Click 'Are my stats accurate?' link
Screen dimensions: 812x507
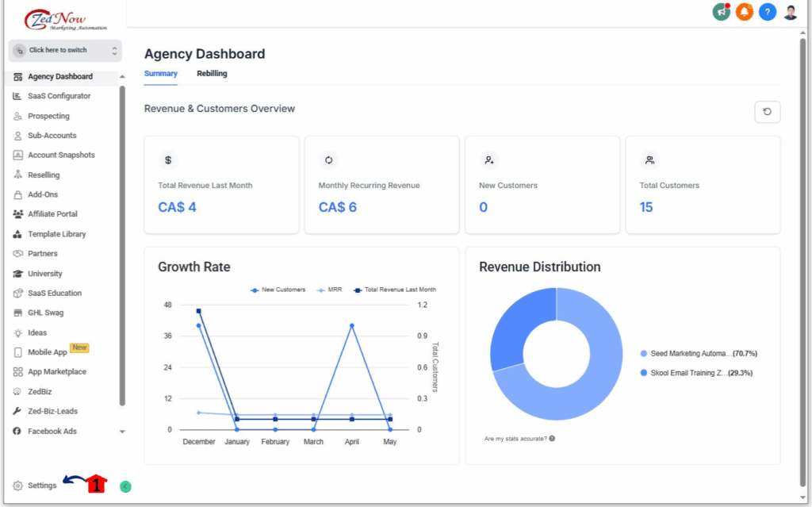pyautogui.click(x=519, y=439)
